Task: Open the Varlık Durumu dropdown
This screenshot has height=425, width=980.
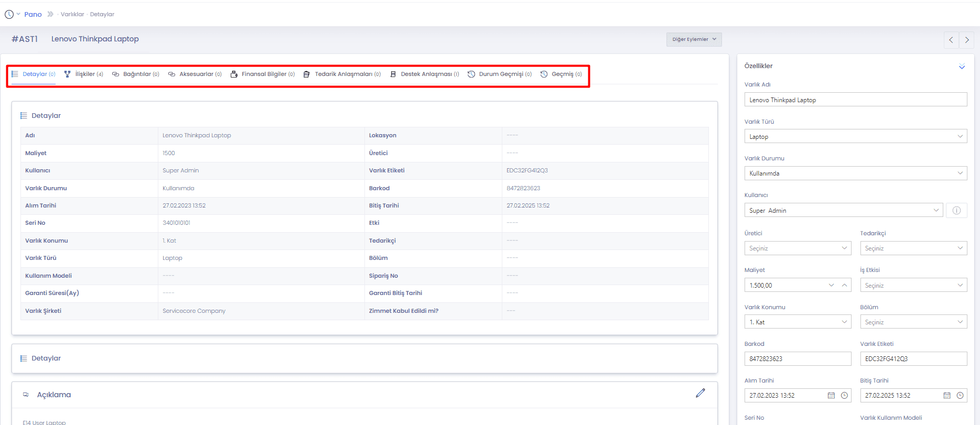Action: pyautogui.click(x=856, y=173)
